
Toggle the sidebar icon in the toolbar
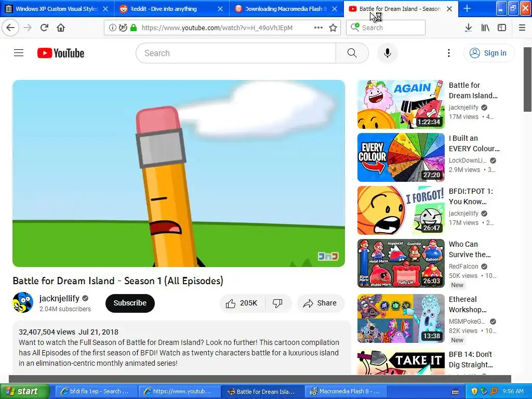pyautogui.click(x=502, y=28)
